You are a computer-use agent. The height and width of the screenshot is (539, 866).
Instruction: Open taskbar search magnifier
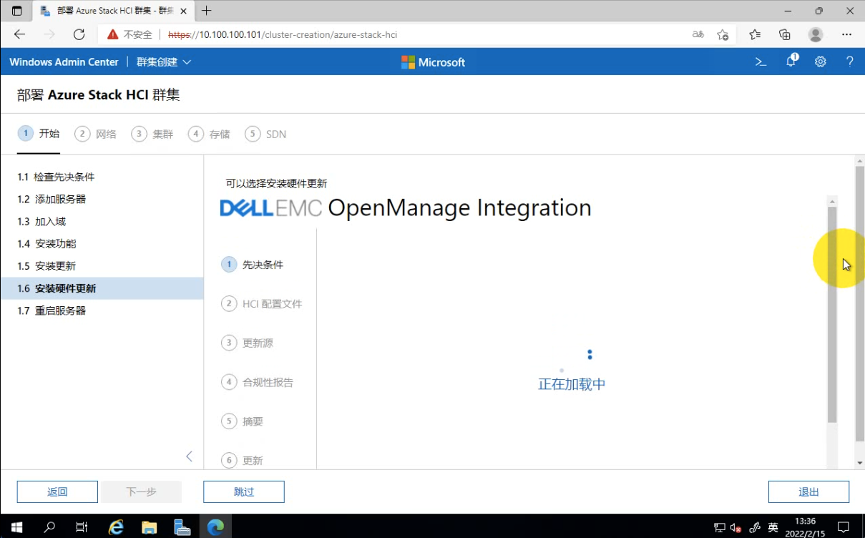(x=49, y=527)
